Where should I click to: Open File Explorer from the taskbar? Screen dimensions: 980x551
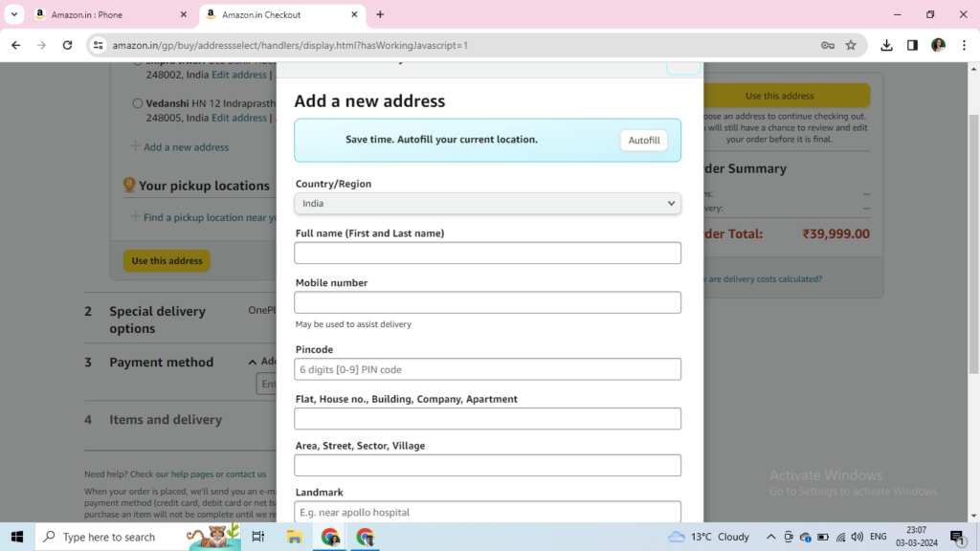(293, 537)
